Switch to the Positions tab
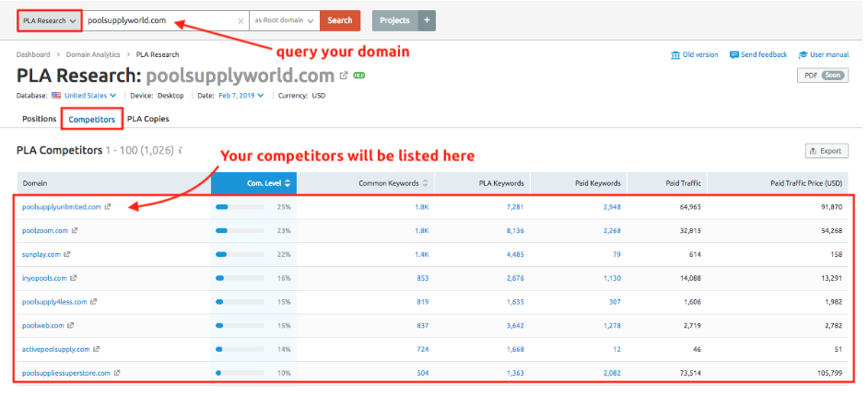 tap(40, 119)
